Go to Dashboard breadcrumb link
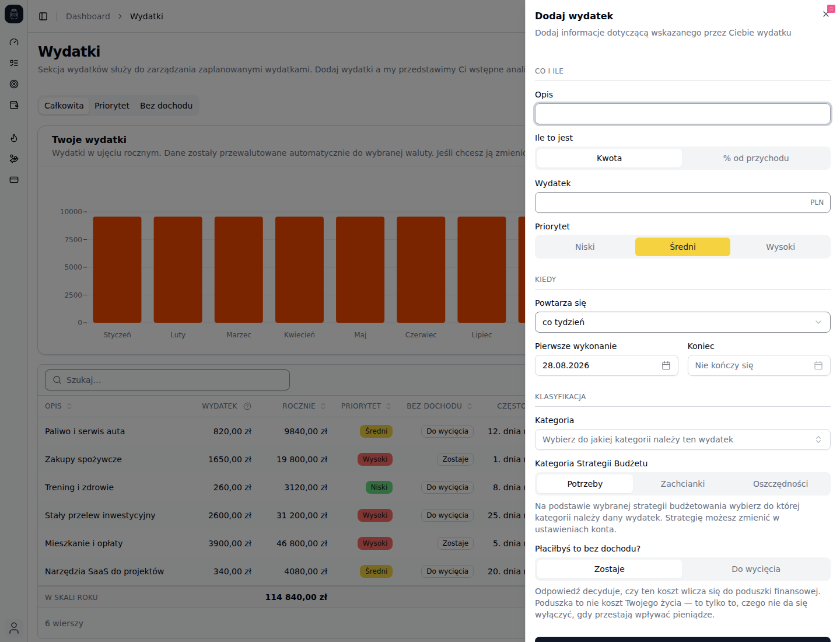This screenshot has width=840, height=642. [88, 16]
